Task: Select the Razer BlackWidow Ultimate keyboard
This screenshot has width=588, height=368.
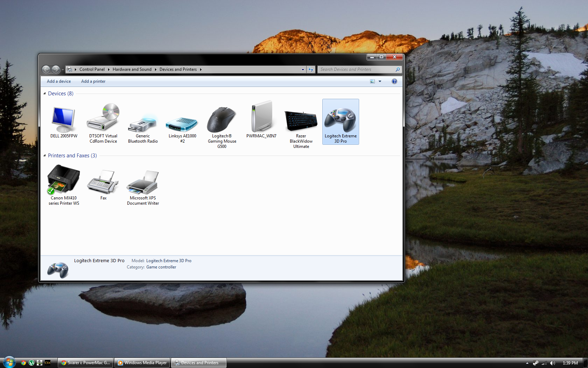Action: tap(301, 129)
